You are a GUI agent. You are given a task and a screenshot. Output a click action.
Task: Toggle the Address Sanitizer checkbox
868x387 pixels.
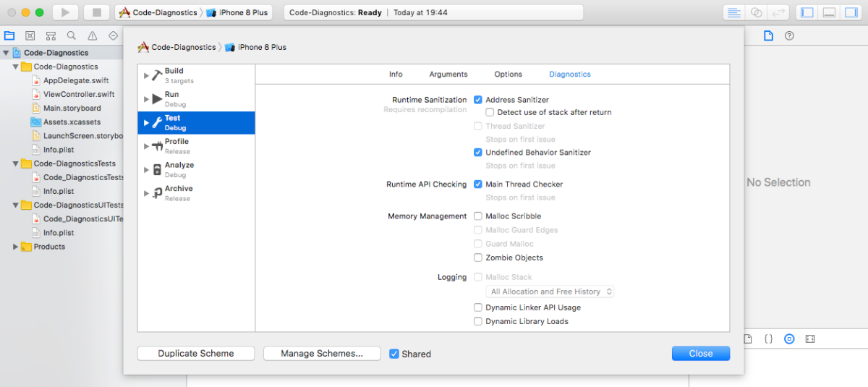point(478,100)
